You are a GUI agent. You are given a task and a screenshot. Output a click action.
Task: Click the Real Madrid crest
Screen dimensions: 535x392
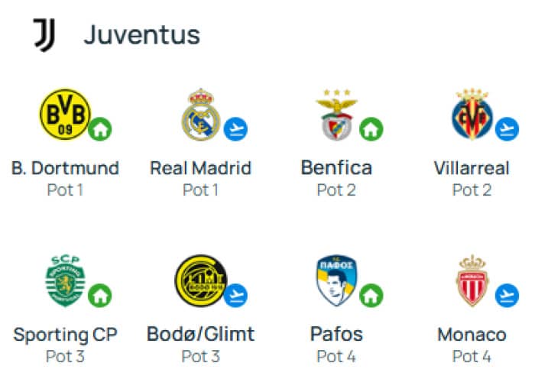pyautogui.click(x=200, y=115)
